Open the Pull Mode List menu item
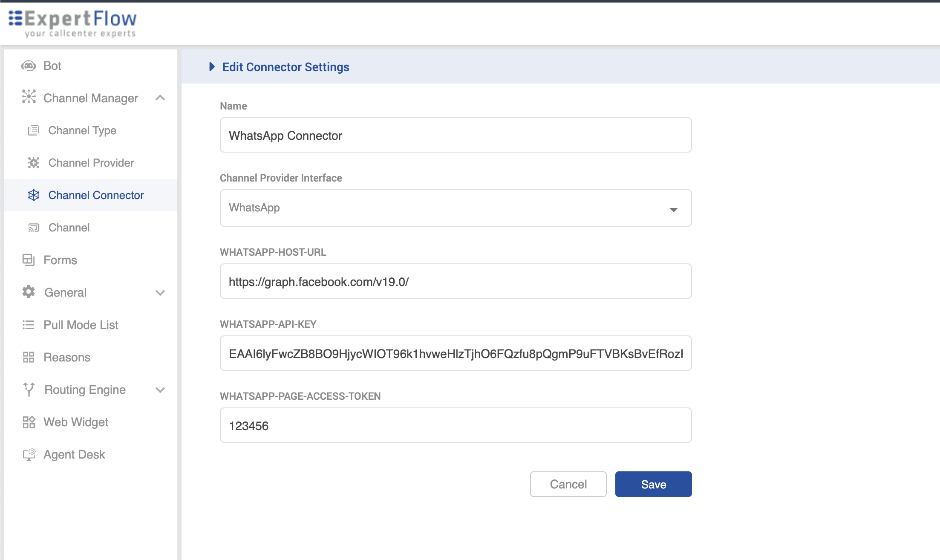Image resolution: width=940 pixels, height=560 pixels. pos(81,325)
